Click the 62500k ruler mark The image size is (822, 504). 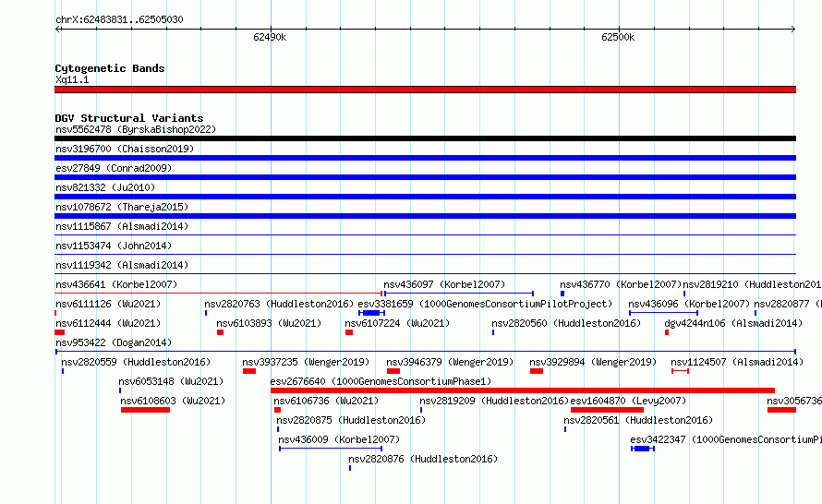(618, 37)
